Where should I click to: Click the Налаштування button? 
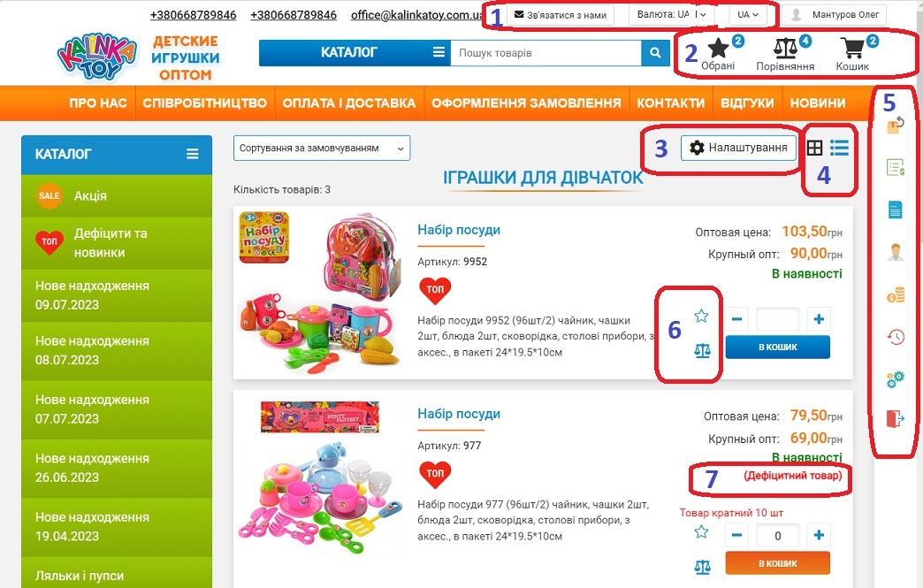[x=738, y=148]
